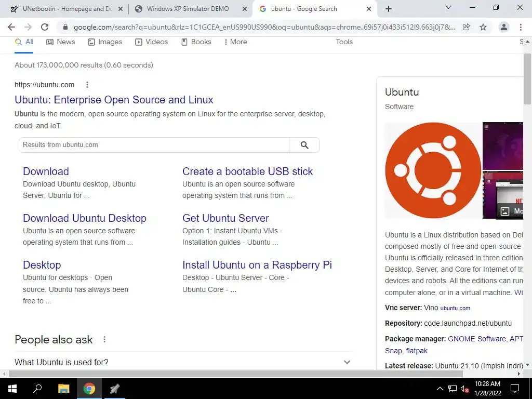Open three-dot menu beside ubuntu.com result
532x399 pixels.
pyautogui.click(x=87, y=85)
